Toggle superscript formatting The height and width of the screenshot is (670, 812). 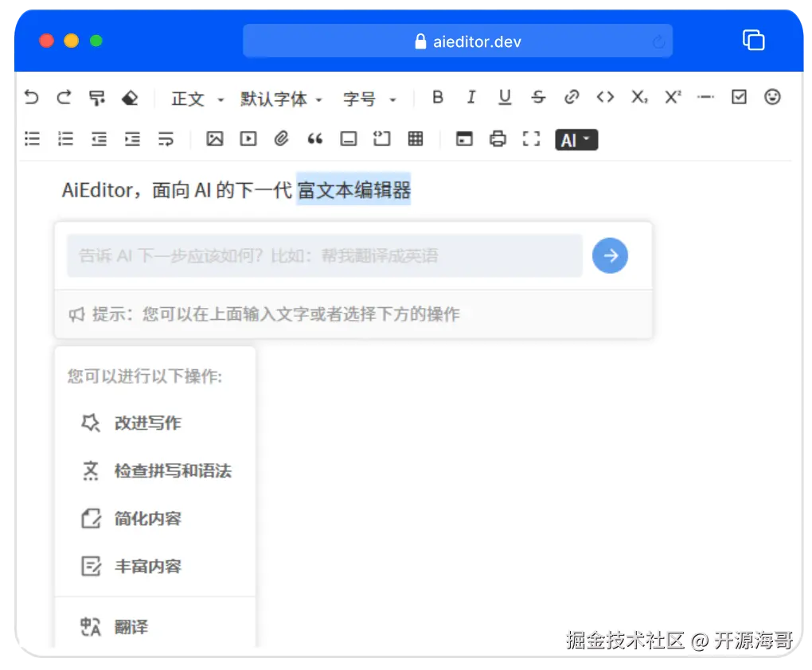click(x=673, y=97)
